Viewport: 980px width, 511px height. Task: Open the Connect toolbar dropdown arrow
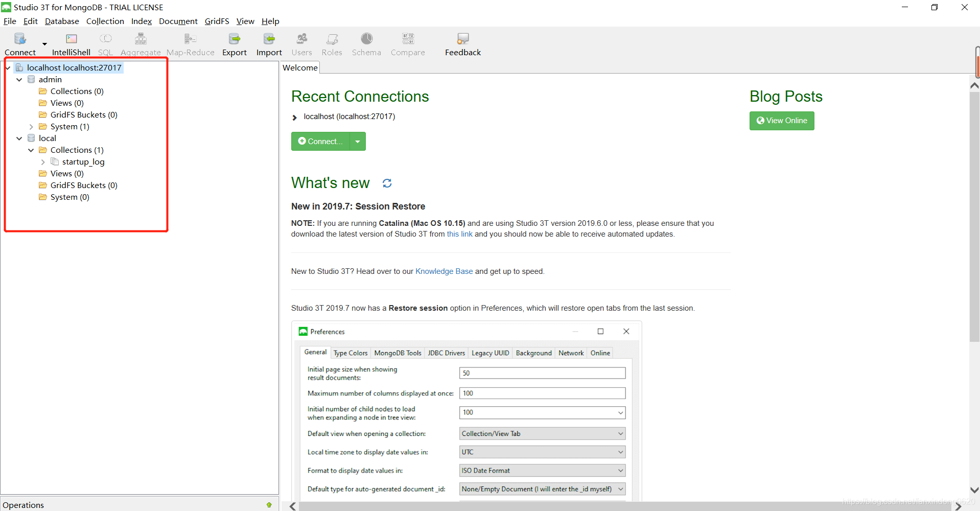44,44
